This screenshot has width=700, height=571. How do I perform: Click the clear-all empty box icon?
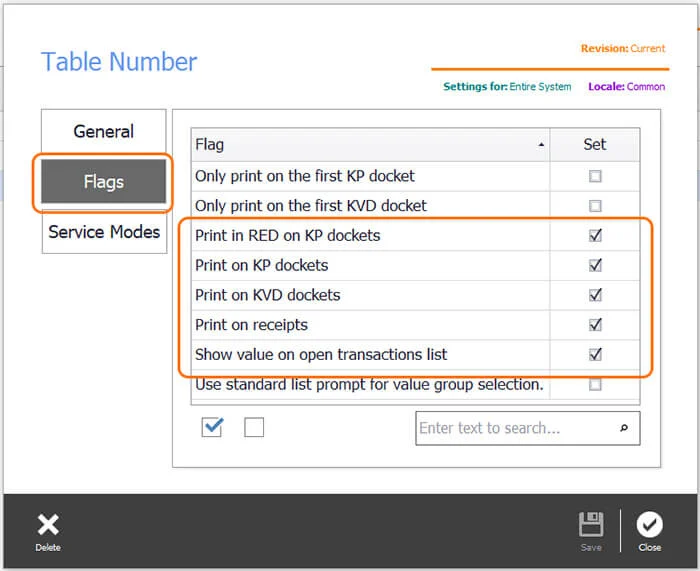pos(254,427)
